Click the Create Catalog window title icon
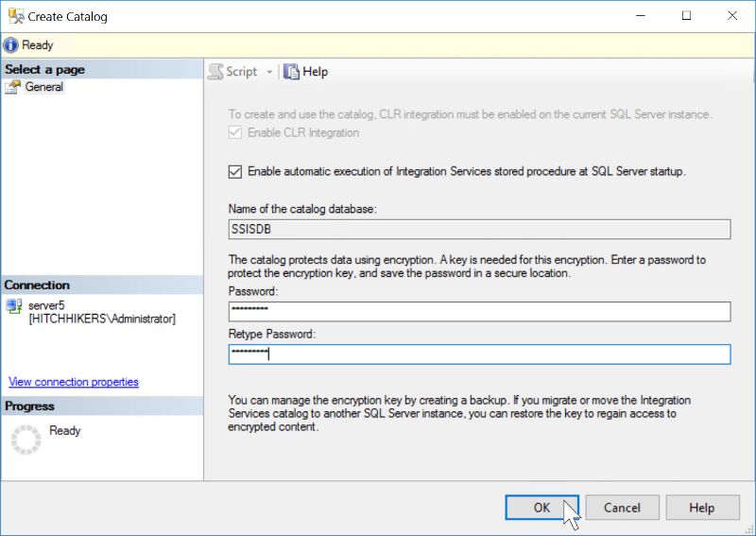The height and width of the screenshot is (536, 756). tap(16, 16)
